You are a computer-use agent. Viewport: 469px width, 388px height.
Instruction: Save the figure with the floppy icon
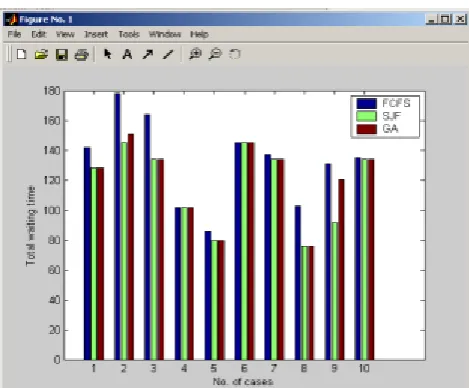(x=62, y=54)
